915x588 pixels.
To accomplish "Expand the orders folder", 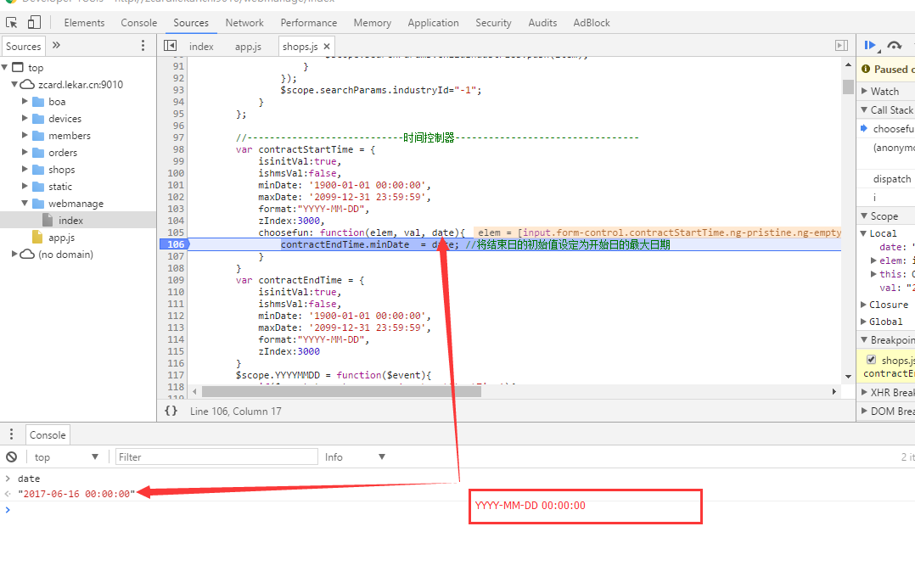I will 25,152.
